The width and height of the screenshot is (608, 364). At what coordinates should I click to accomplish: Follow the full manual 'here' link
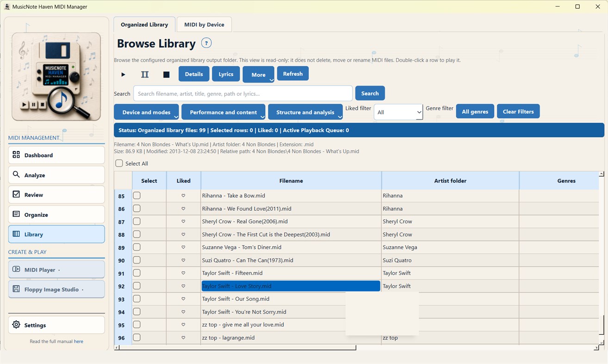click(79, 341)
